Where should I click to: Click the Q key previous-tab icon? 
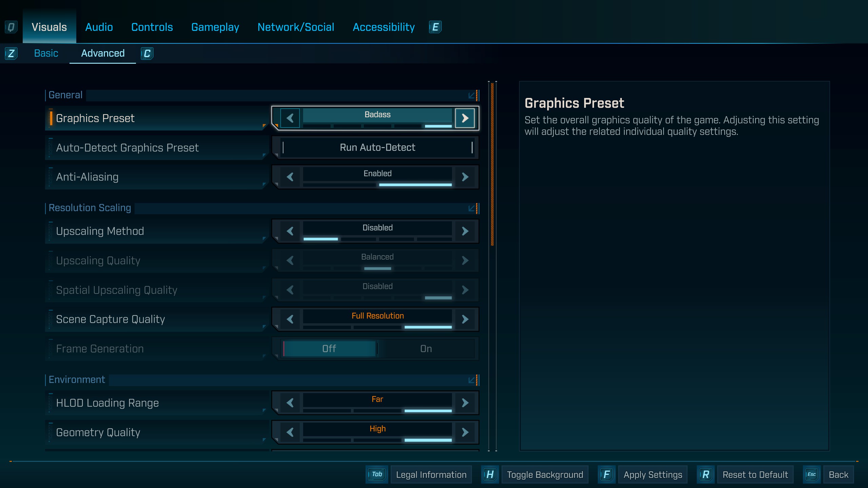pyautogui.click(x=11, y=27)
